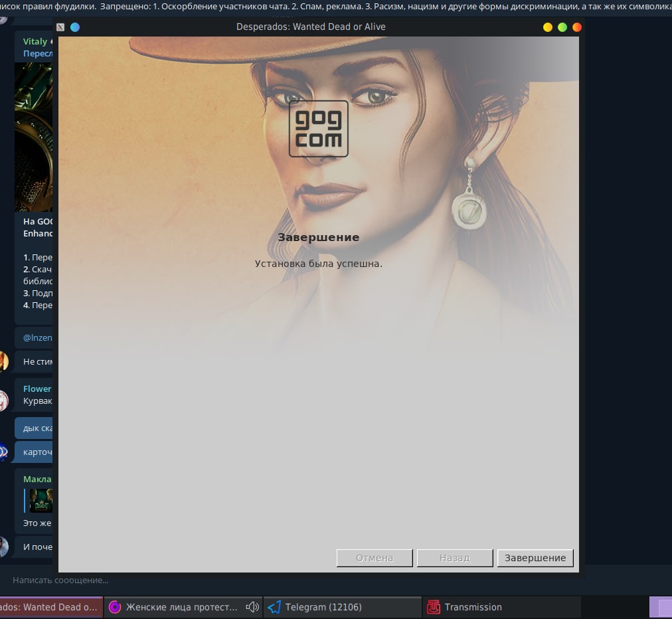Click the карточ... message bubble in Telegram
Viewport: 672px width, 619px height.
pyautogui.click(x=34, y=452)
